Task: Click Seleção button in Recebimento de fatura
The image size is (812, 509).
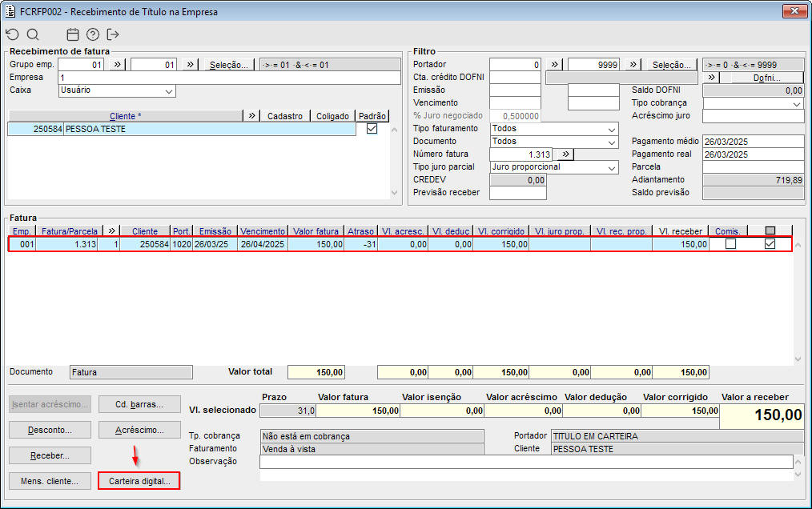Action: [x=228, y=65]
